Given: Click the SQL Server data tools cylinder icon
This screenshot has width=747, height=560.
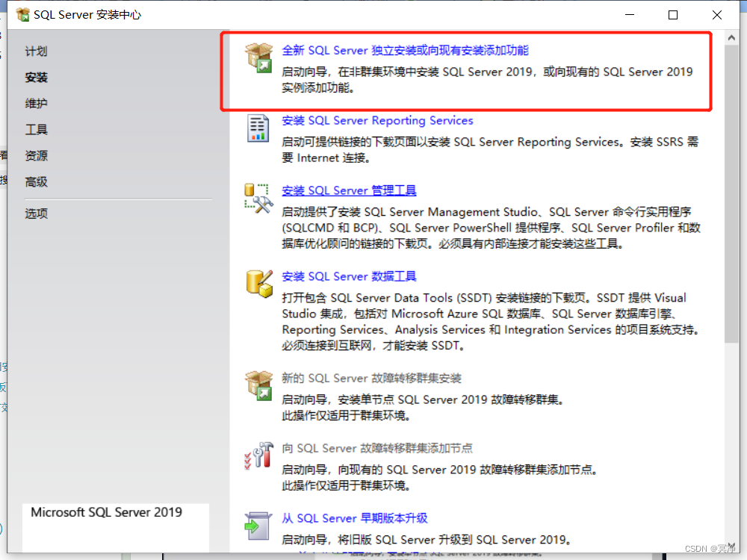Looking at the screenshot, I should pyautogui.click(x=260, y=283).
